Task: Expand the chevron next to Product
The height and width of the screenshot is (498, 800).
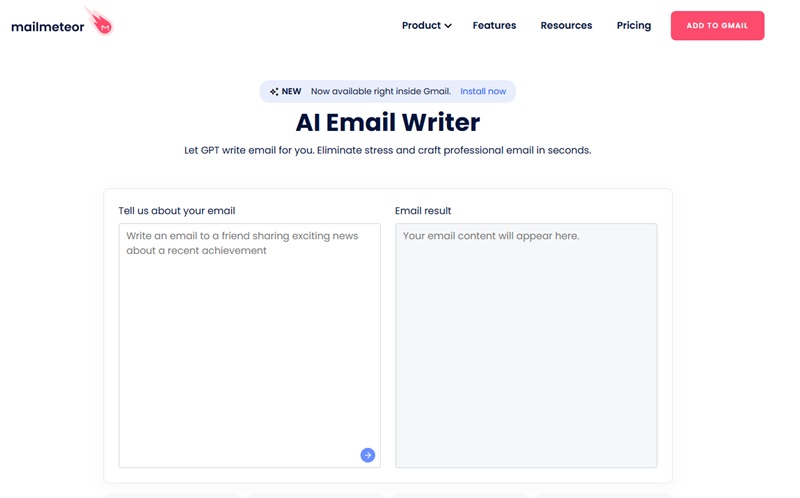Action: pyautogui.click(x=448, y=26)
